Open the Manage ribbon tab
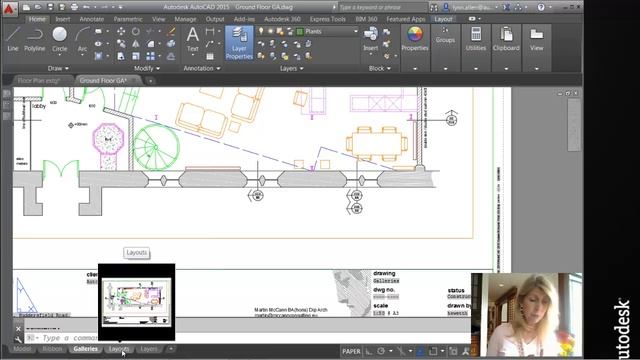Image resolution: width=640 pixels, height=360 pixels. [185, 19]
